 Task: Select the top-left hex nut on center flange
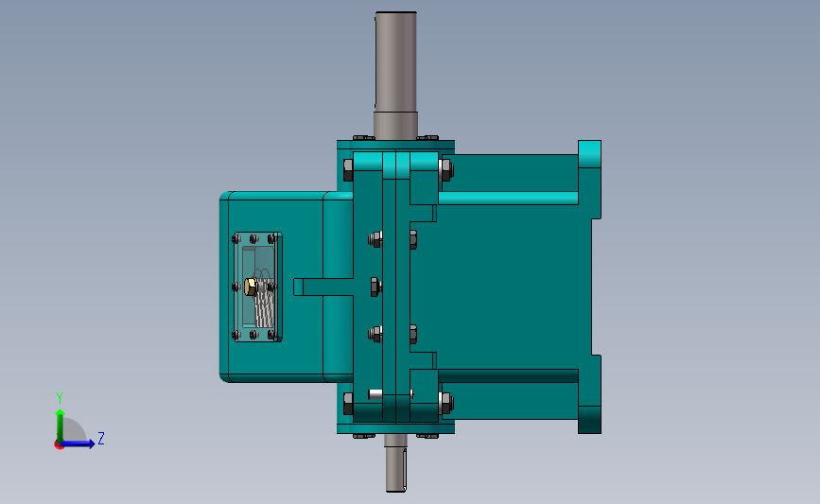coord(348,170)
